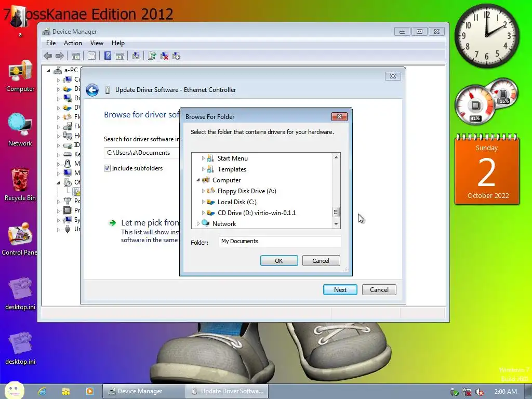Click the analog clock desktop gadget
This screenshot has height=399, width=532.
(487, 36)
